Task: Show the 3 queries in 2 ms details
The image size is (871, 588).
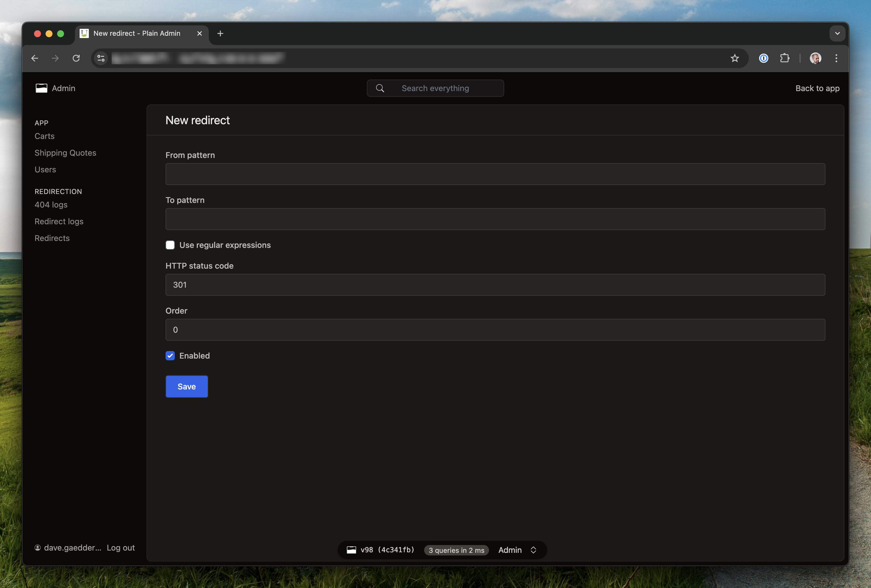Action: click(456, 550)
